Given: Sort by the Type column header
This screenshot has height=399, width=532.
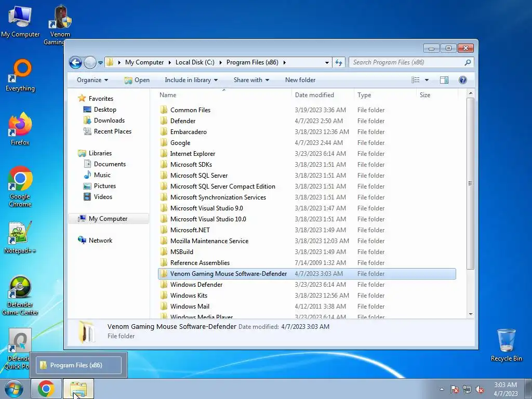Looking at the screenshot, I should pyautogui.click(x=385, y=95).
